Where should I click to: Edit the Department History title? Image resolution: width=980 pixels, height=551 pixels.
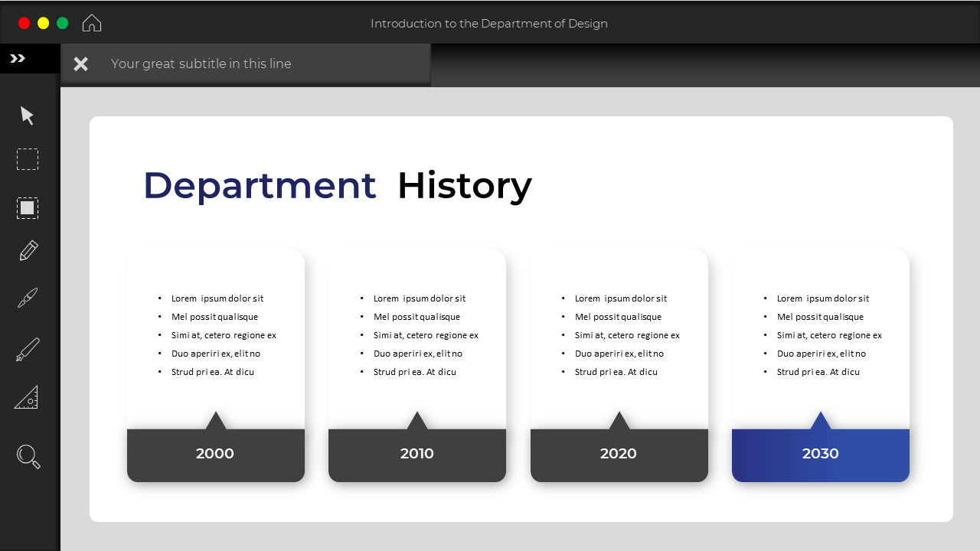[337, 184]
